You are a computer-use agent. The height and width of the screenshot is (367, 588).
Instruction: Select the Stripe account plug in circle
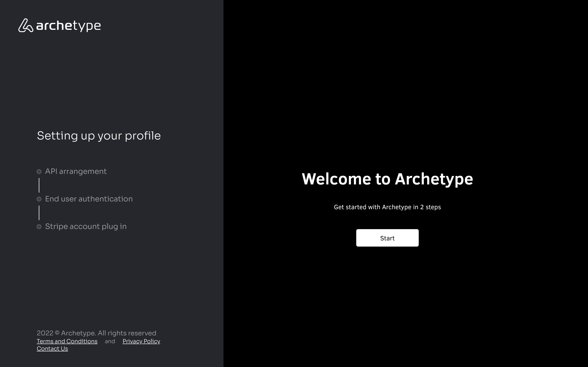pos(39,227)
